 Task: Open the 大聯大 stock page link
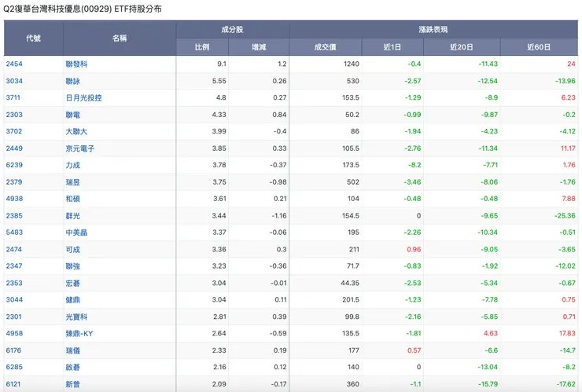76,131
